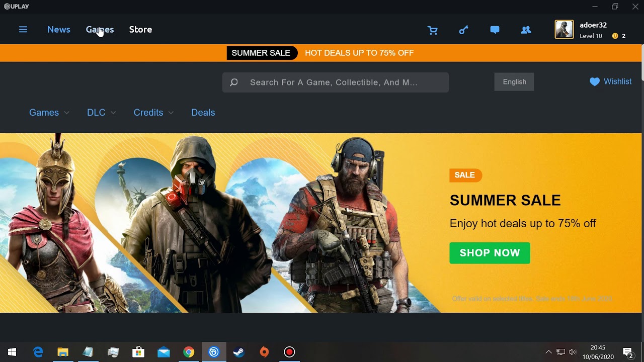
Task: Click the search magnifier icon
Action: (x=234, y=82)
